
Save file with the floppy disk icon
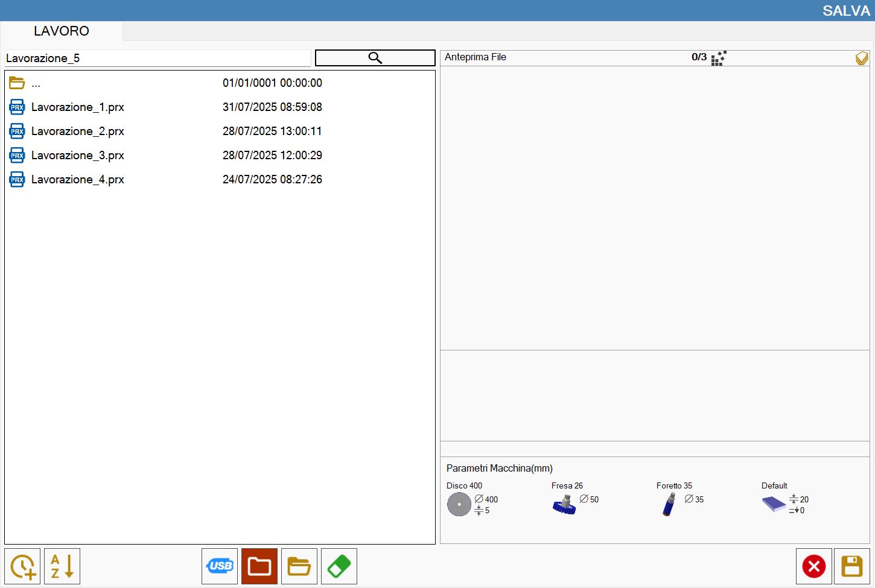tap(852, 566)
